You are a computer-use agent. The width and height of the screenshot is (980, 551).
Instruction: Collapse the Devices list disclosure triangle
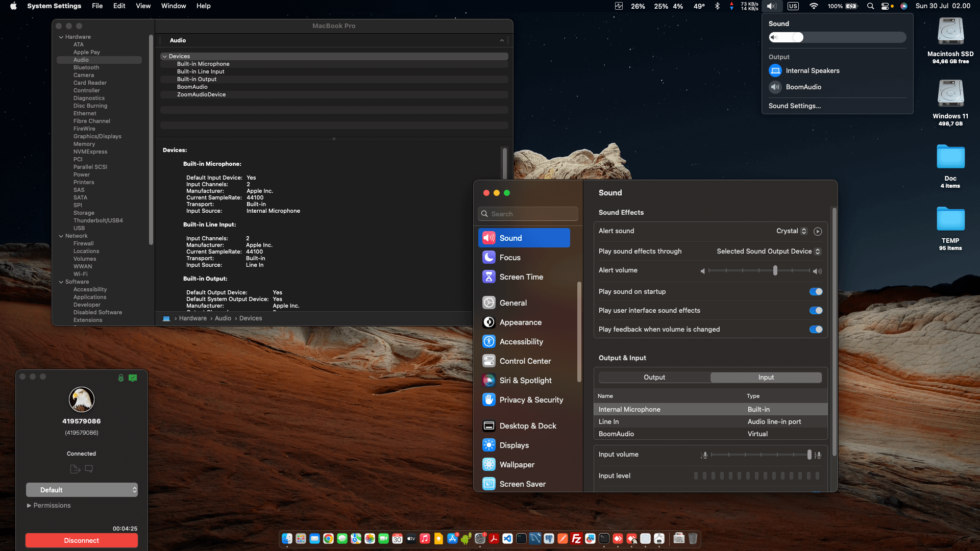(x=164, y=56)
